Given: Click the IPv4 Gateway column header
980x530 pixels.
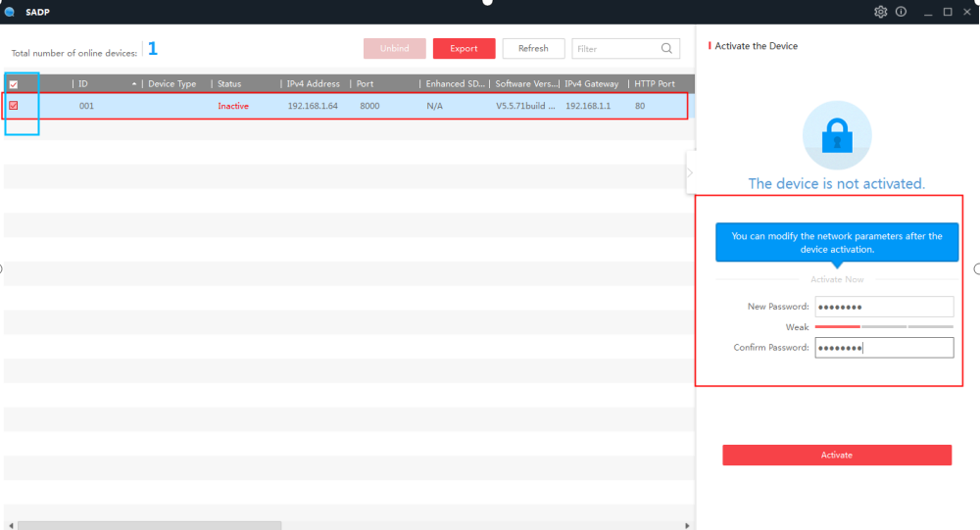Looking at the screenshot, I should point(593,83).
